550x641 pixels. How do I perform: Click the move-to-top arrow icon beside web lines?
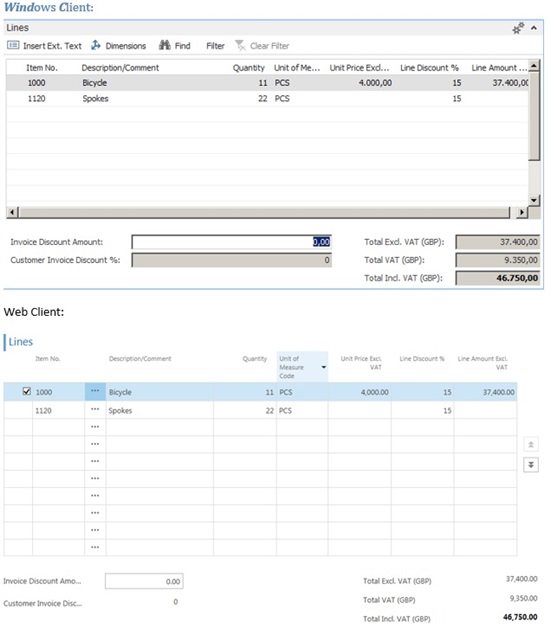pyautogui.click(x=531, y=444)
